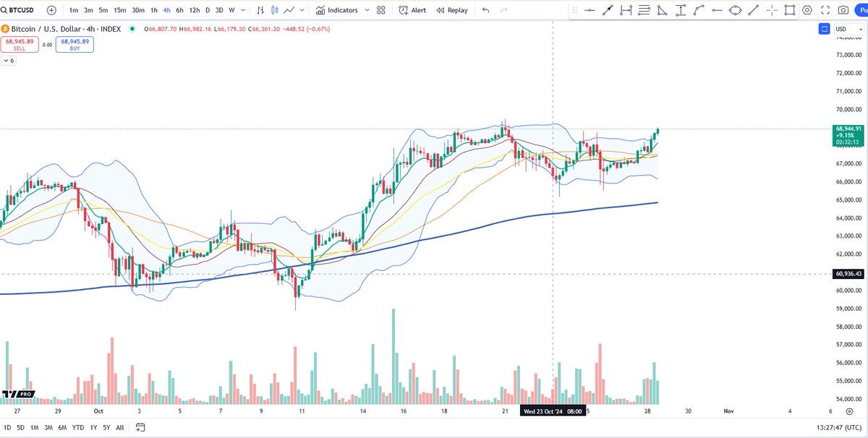Create an Alert
The height and width of the screenshot is (438, 868).
pyautogui.click(x=412, y=11)
